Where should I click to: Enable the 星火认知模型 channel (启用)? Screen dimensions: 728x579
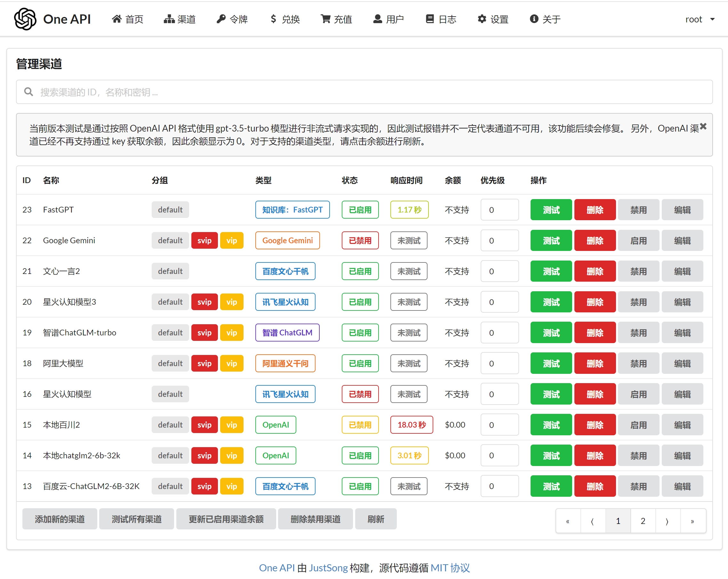(x=638, y=394)
